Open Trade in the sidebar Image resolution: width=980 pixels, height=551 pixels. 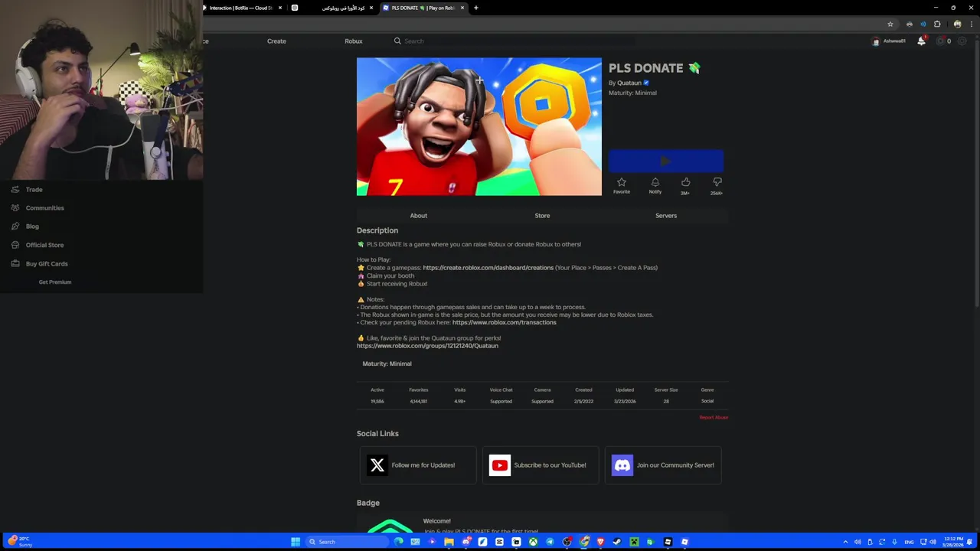click(34, 190)
